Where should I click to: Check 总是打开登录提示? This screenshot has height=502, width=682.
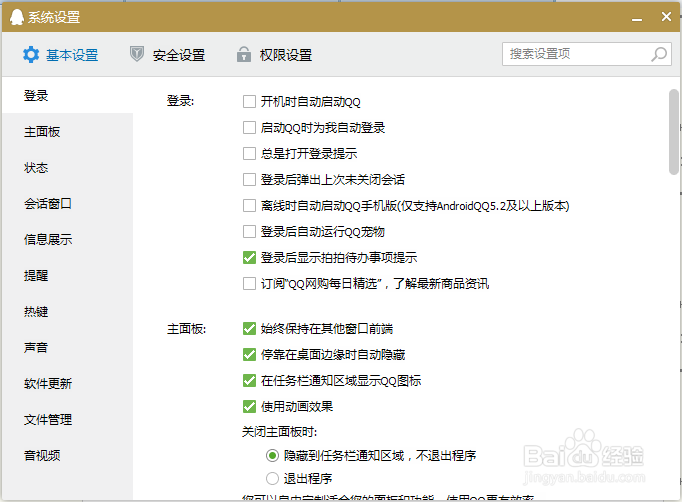(x=249, y=153)
